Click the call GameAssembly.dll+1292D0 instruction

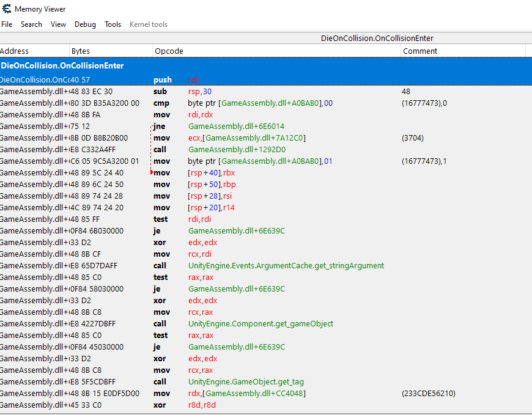pyautogui.click(x=237, y=150)
